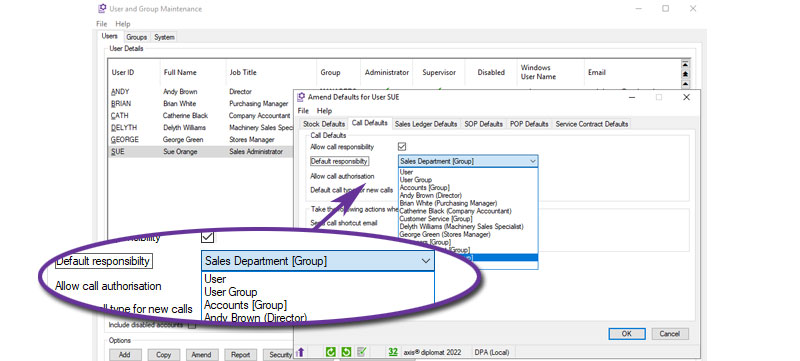Click the Sales Administrator job title cell
Viewport: 800px width, 361px height.
pyautogui.click(x=256, y=151)
